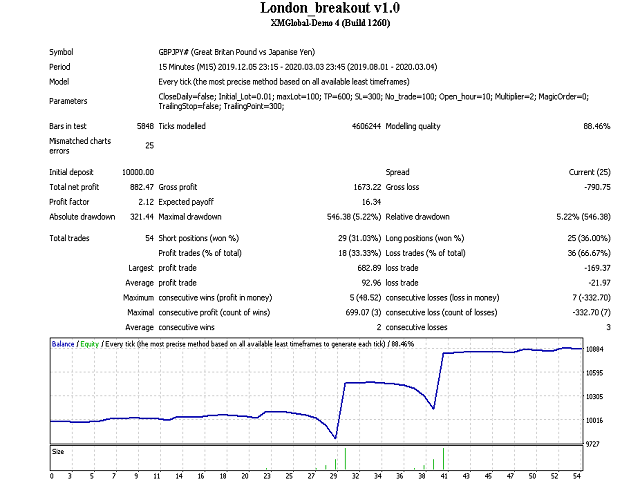Select the largest profit trade value "682.89"

coord(369,268)
